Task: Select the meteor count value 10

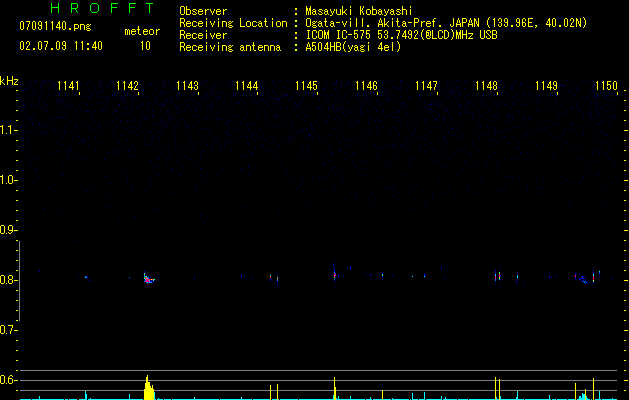Action: point(145,46)
